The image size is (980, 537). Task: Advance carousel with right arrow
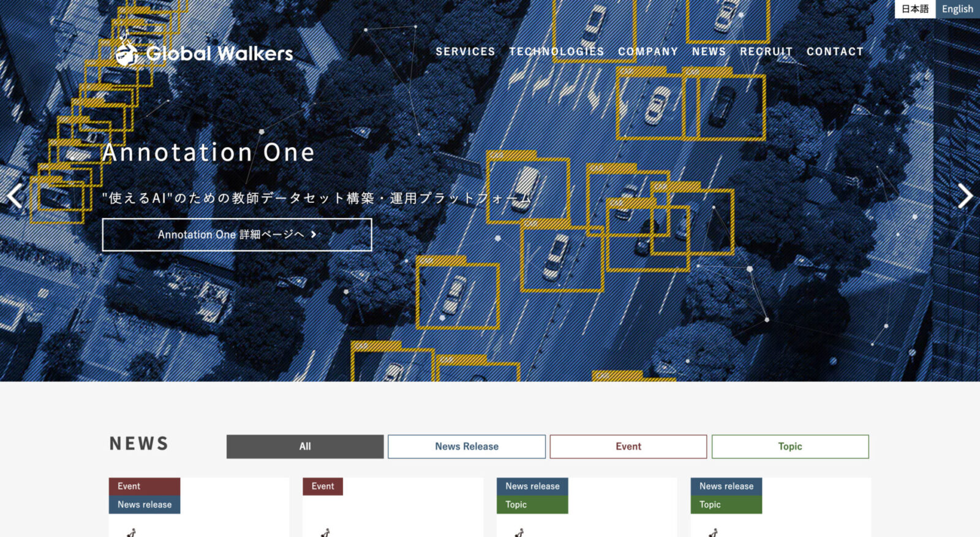click(x=965, y=196)
